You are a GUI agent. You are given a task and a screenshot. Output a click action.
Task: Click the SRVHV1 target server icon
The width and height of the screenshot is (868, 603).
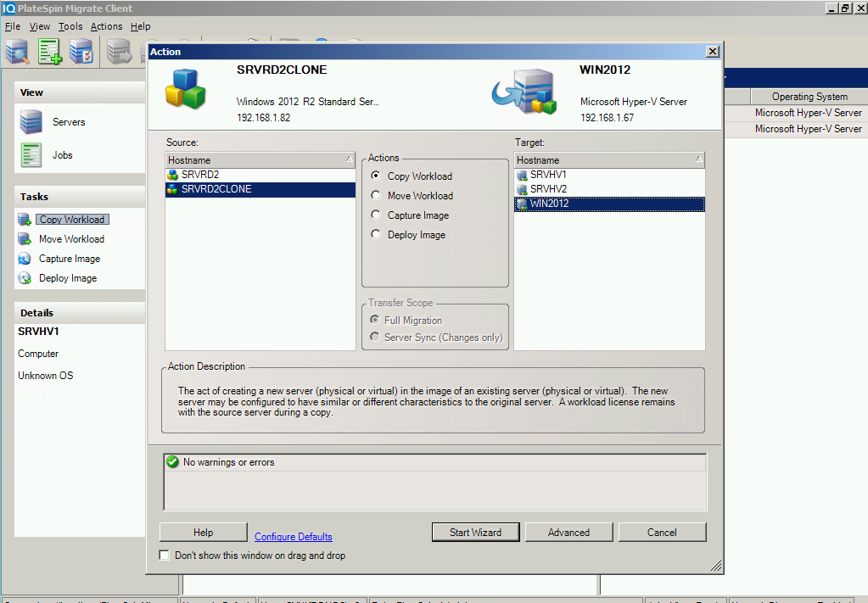522,176
